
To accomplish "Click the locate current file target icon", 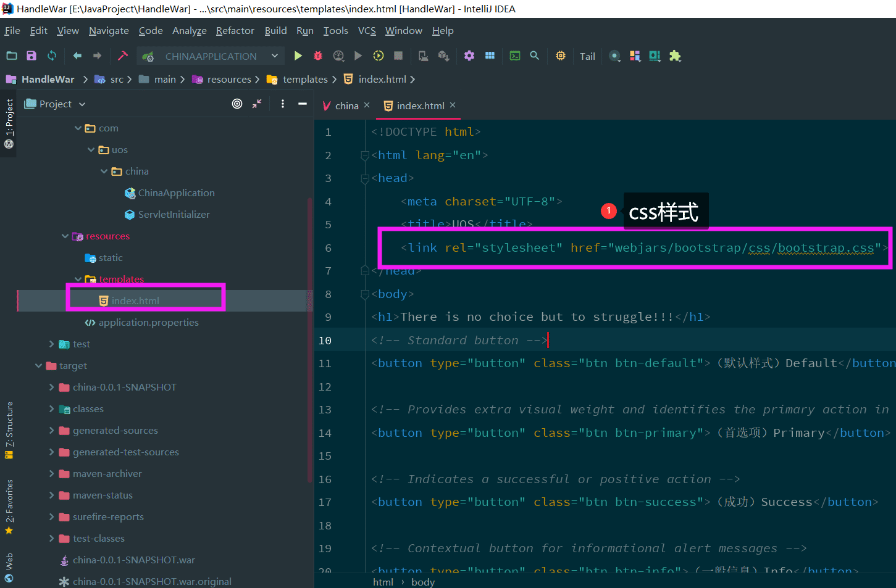I will pyautogui.click(x=237, y=104).
